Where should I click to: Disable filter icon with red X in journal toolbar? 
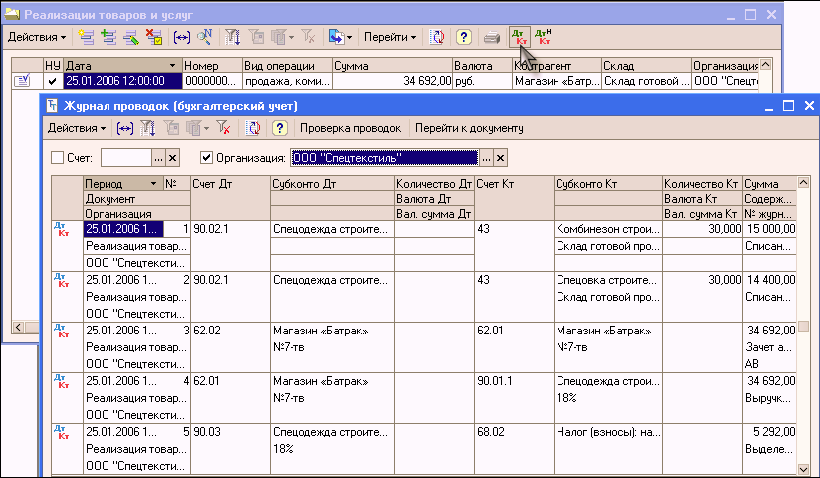point(224,128)
